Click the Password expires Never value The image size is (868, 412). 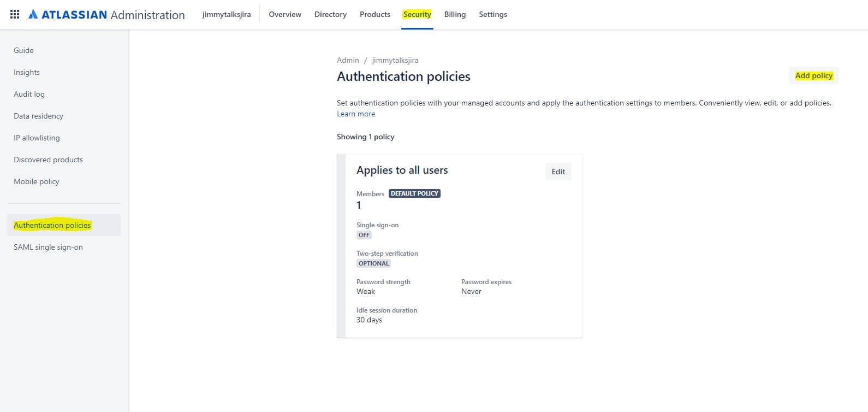[471, 291]
